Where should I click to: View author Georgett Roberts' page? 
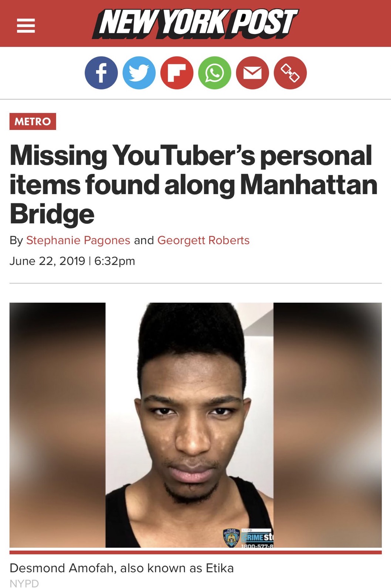tap(203, 240)
